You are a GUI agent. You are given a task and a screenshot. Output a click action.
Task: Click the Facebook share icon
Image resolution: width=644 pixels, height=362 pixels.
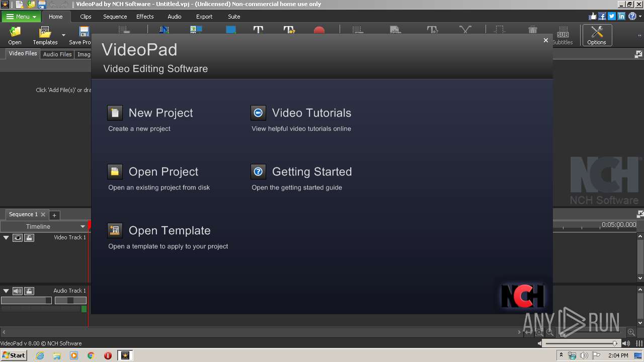coord(602,16)
